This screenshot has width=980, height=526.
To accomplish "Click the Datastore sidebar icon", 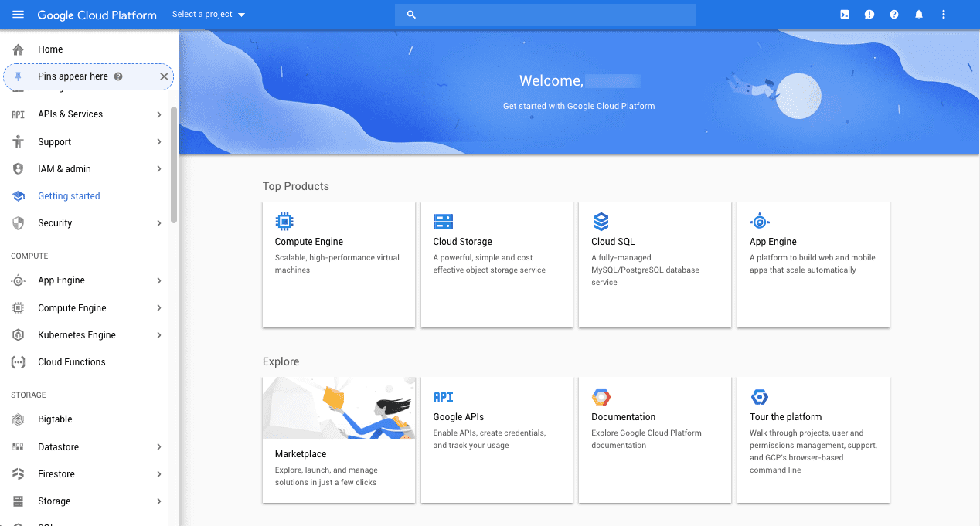I will [19, 447].
